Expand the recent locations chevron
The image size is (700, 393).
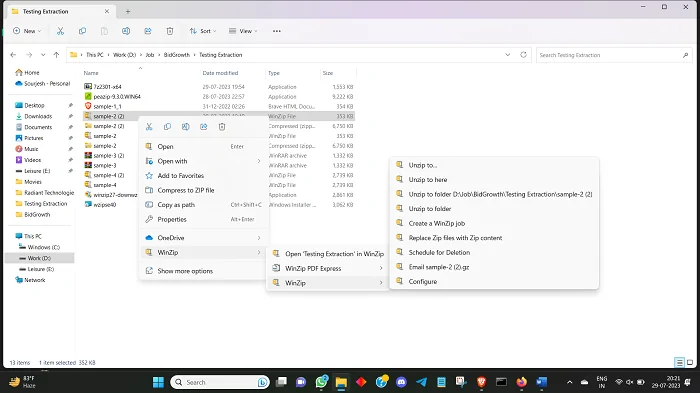43,55
